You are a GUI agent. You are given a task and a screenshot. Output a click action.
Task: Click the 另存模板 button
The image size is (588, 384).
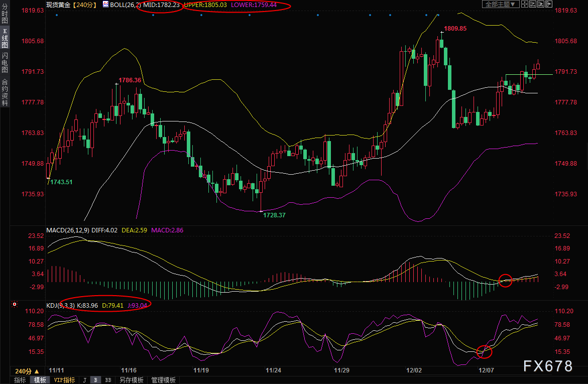coord(131,380)
